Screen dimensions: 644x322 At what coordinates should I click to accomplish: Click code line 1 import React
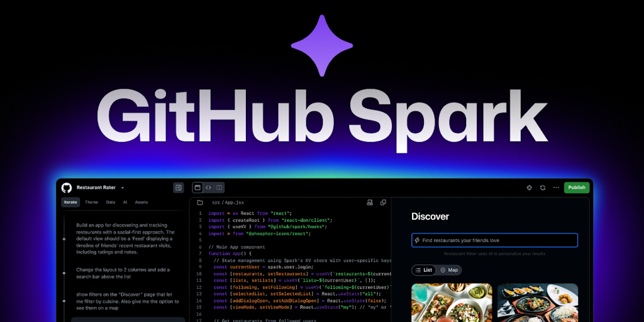(250, 213)
